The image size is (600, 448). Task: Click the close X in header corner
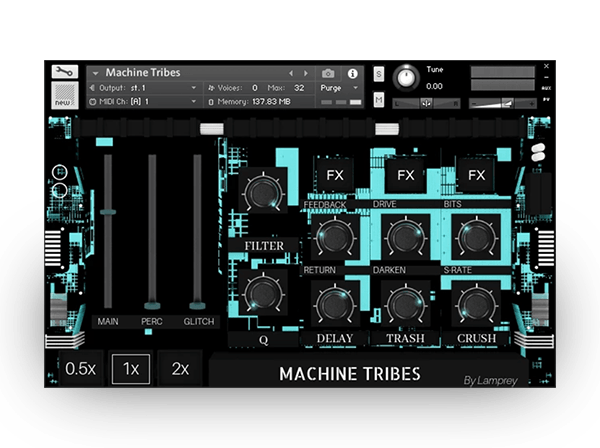tap(546, 66)
